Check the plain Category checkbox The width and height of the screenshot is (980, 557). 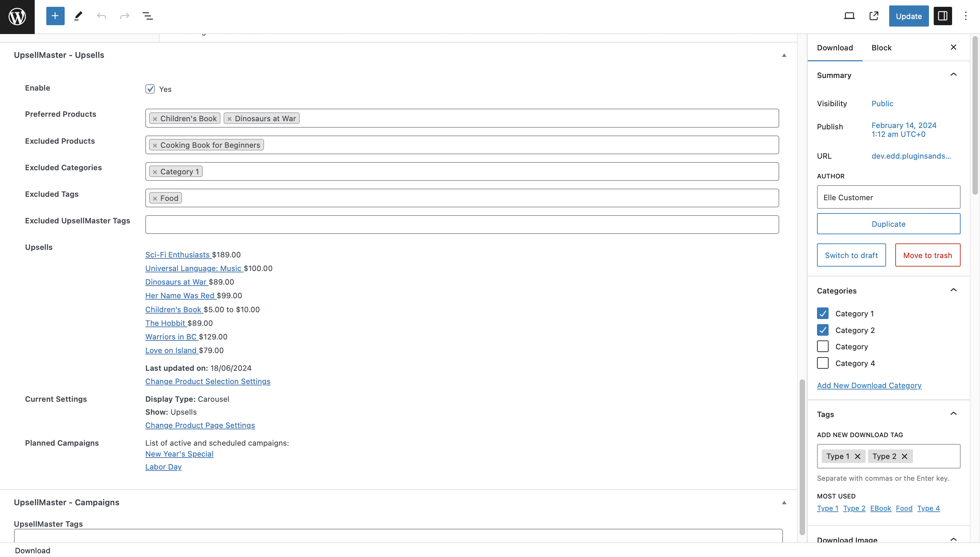tap(822, 346)
